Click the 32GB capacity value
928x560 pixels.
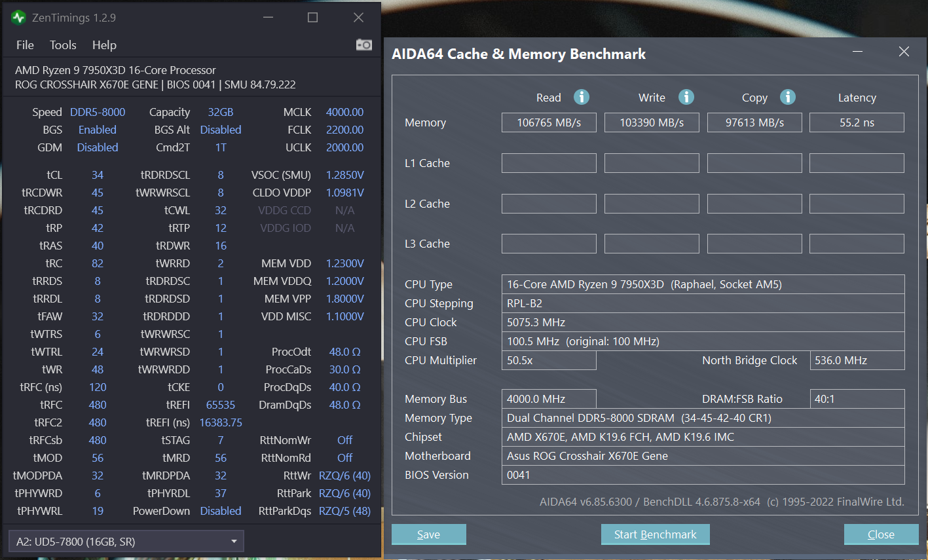221,112
